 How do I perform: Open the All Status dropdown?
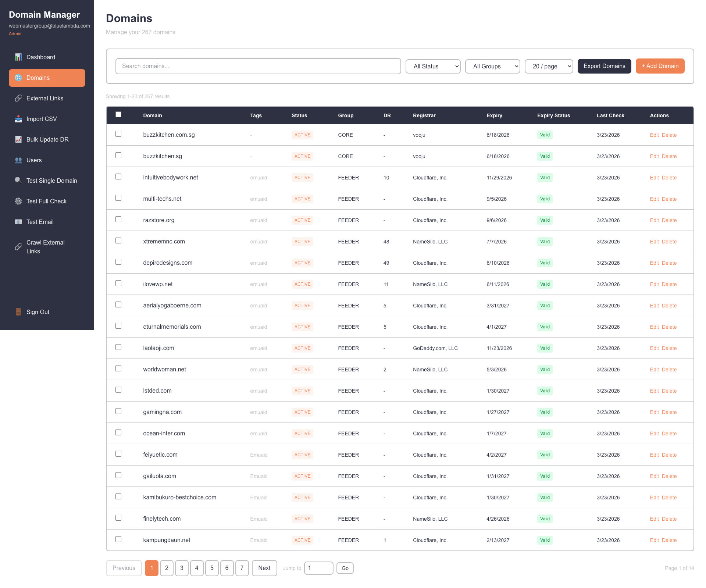tap(433, 66)
